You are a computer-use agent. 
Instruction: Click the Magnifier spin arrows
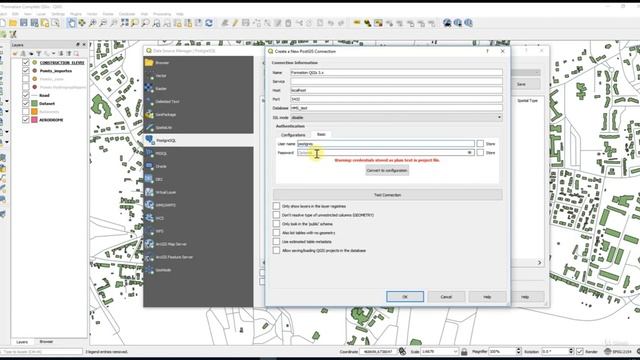518,351
